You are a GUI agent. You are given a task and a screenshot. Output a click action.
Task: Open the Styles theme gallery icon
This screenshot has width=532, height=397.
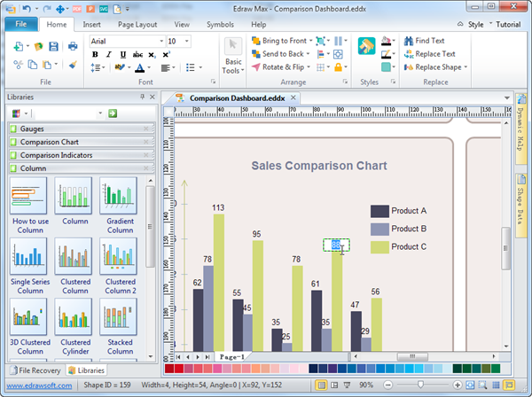[366, 46]
